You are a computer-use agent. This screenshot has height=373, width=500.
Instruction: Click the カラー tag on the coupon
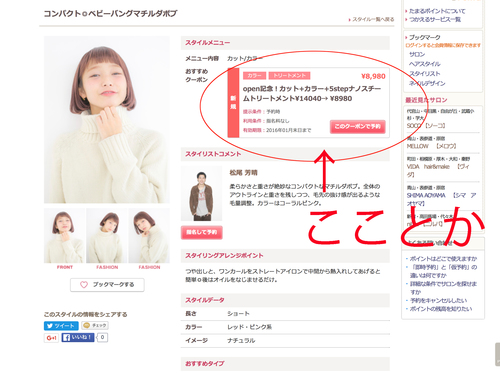tap(254, 76)
